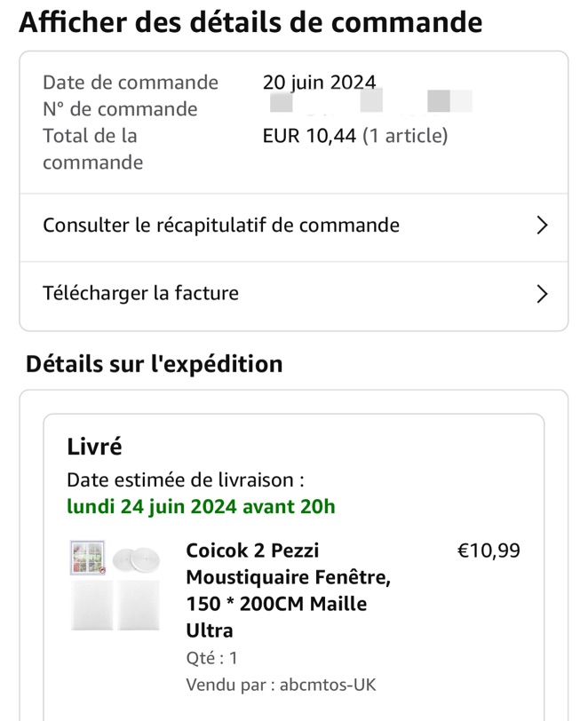Open the Coicok 2 Pezzi Moustiquaire product title
Image resolution: width=588 pixels, height=721 pixels.
288,590
